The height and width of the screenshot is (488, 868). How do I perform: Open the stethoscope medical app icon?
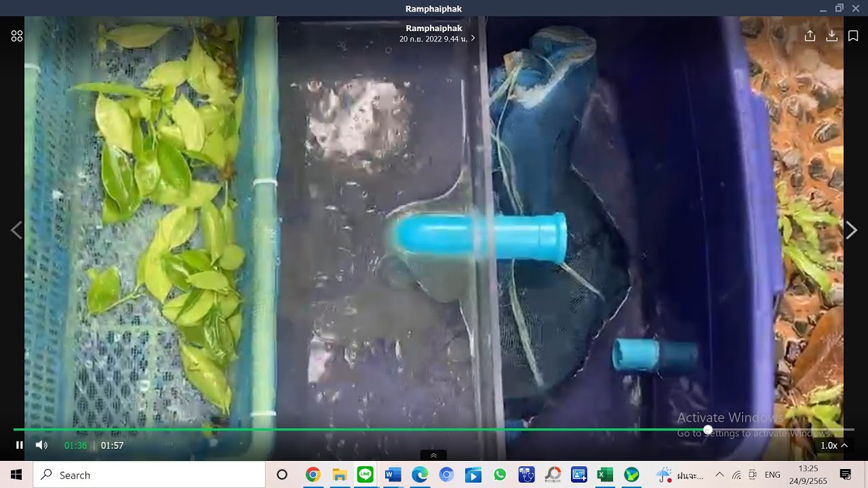tap(526, 474)
